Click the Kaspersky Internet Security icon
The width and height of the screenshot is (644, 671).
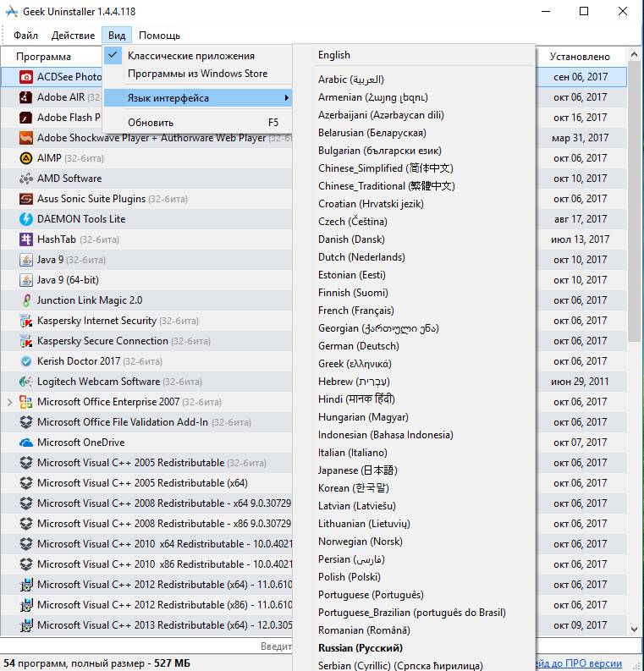click(26, 321)
